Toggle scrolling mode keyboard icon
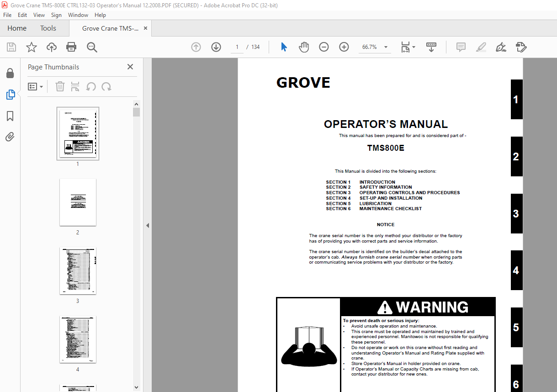Image resolution: width=557 pixels, height=392 pixels. click(431, 47)
